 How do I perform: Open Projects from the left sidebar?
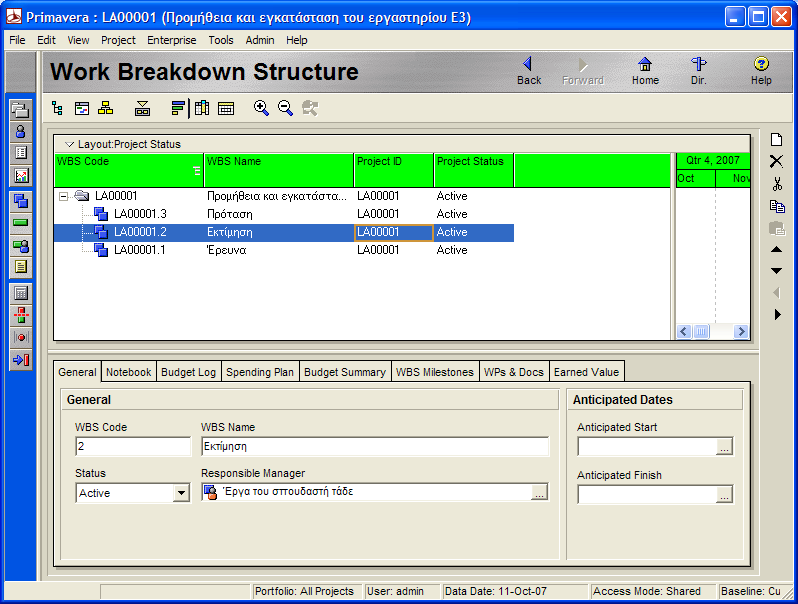point(21,110)
